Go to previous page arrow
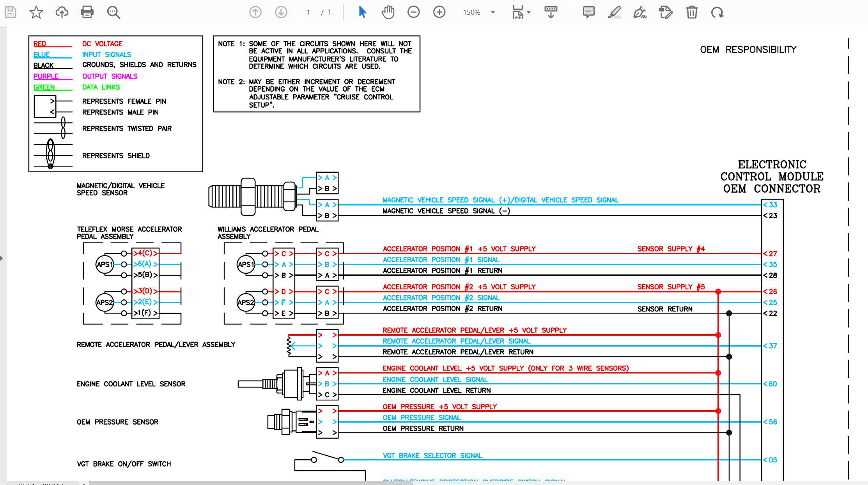The image size is (868, 485). pos(255,12)
